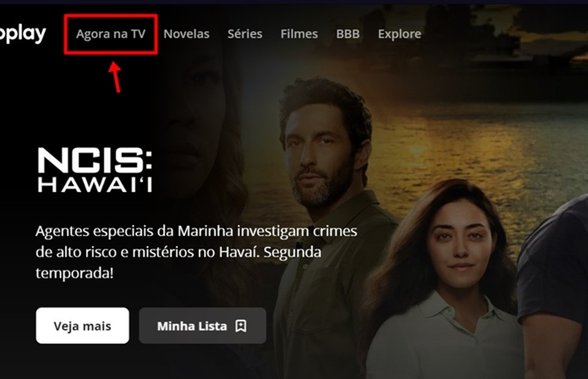The width and height of the screenshot is (588, 379).
Task: Click the sunset ocean banner background
Action: pos(468,112)
